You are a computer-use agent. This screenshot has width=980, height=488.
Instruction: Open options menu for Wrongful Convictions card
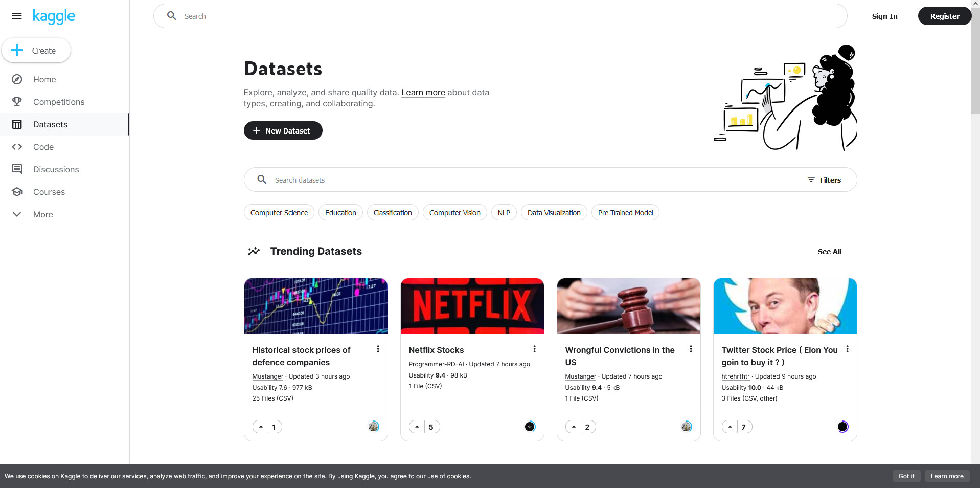click(691, 349)
